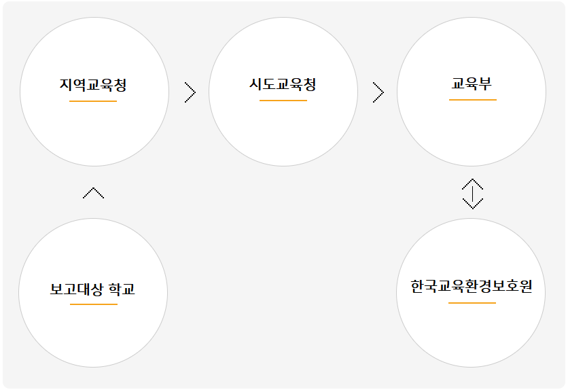
Task: Click the white circle containing 시도교육청
Action: [283, 92]
